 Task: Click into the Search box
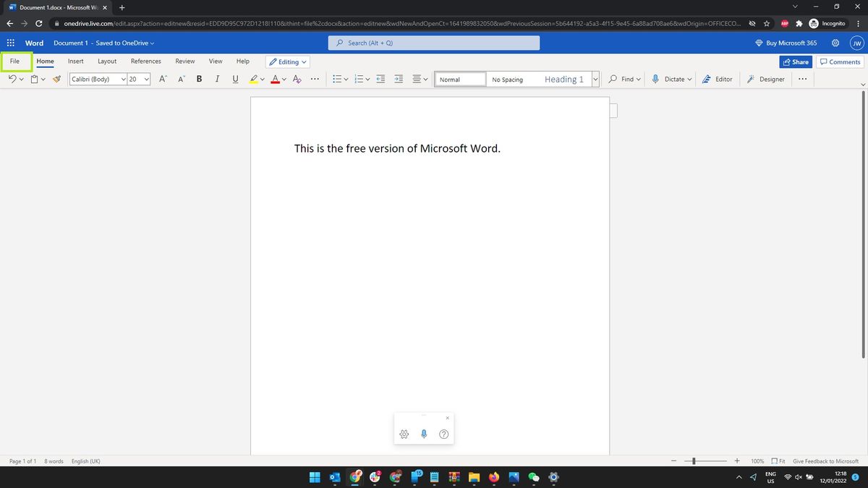434,43
